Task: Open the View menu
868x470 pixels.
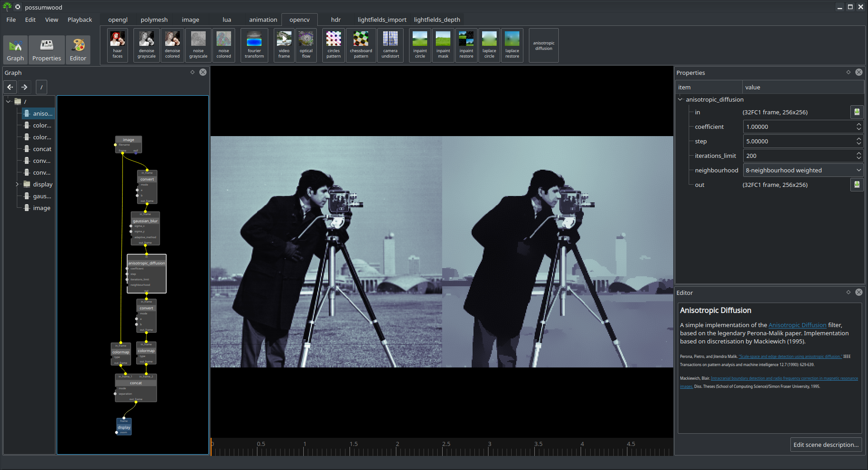Action: point(52,20)
